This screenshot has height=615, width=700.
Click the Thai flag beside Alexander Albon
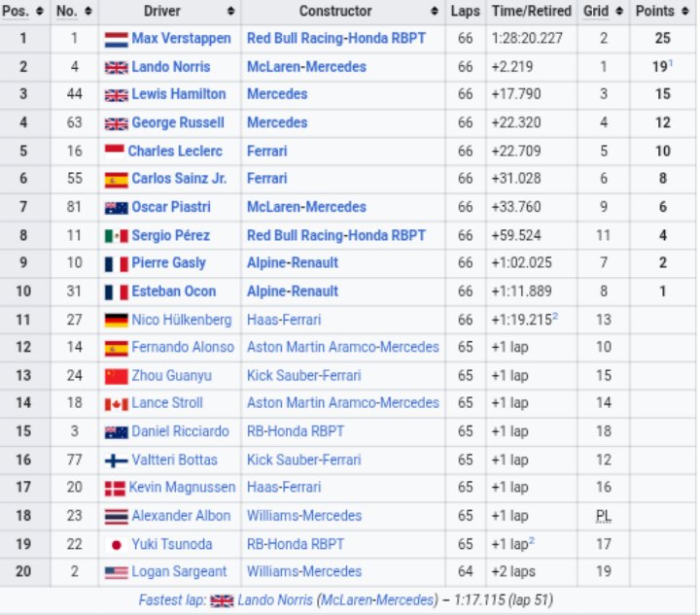coord(116,517)
